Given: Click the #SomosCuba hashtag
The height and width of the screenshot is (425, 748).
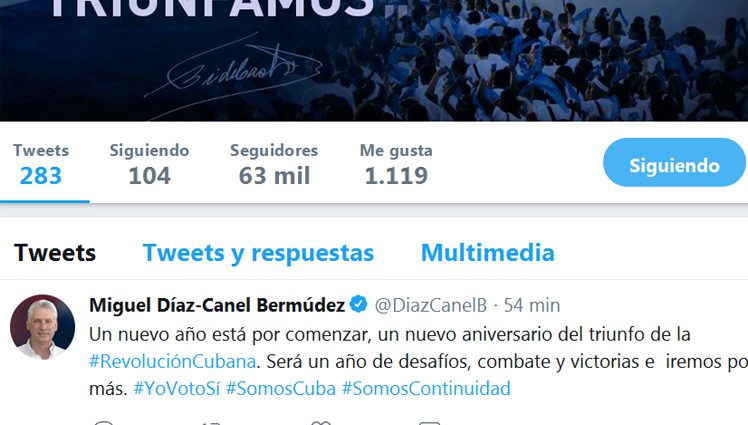Looking at the screenshot, I should click(x=280, y=388).
